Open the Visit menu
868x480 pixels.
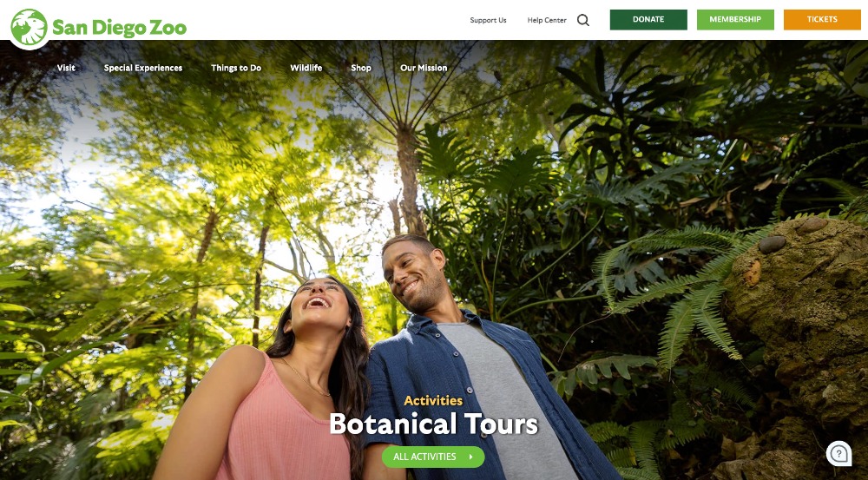tap(66, 68)
